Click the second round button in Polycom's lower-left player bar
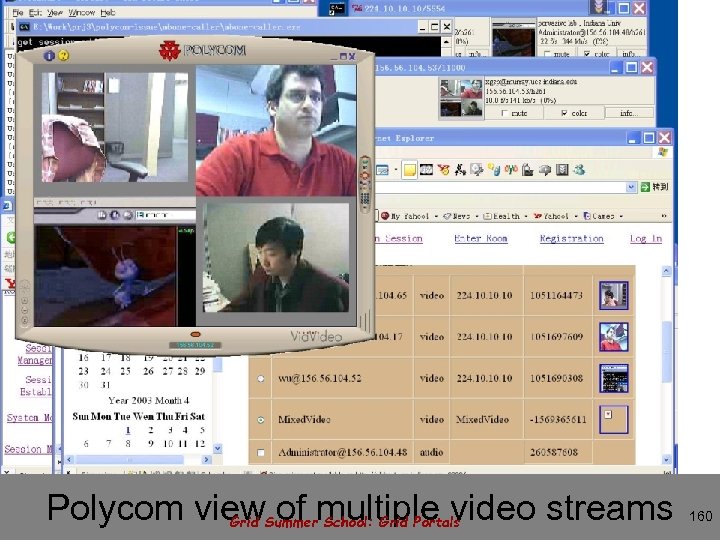720x540 pixels. [x=115, y=215]
